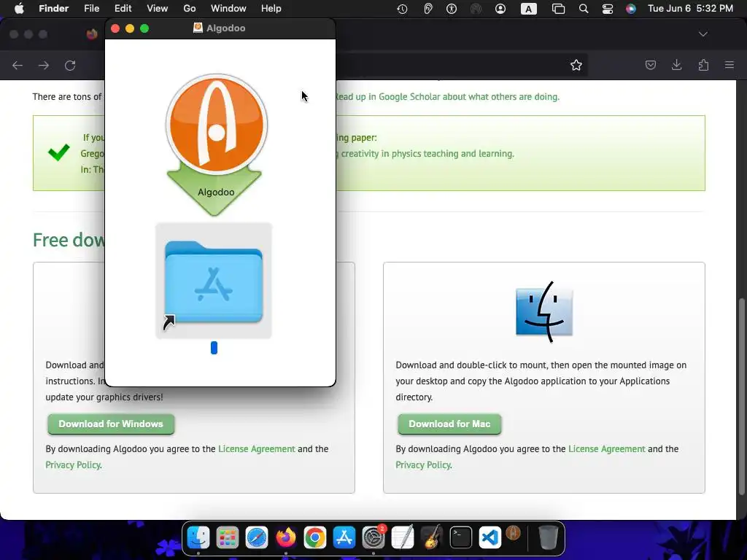This screenshot has height=560, width=747.
Task: Open the Firefox hamburger application menu
Action: coord(729,65)
